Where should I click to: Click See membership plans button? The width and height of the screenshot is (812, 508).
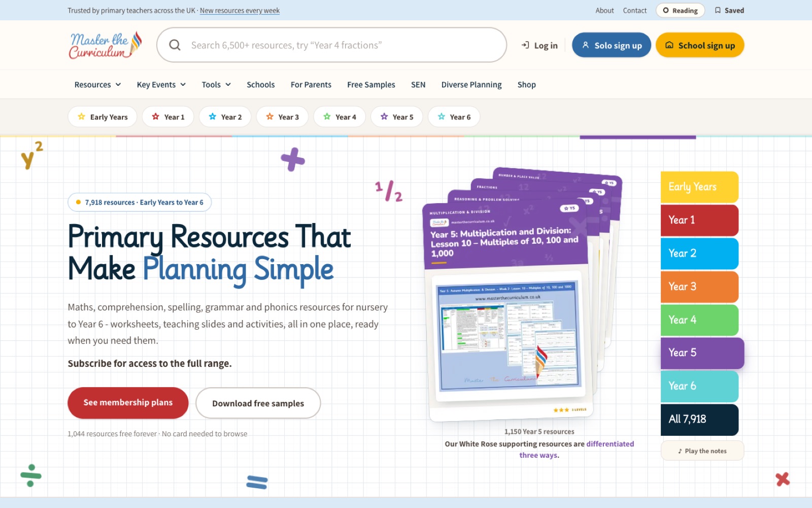[x=128, y=403]
